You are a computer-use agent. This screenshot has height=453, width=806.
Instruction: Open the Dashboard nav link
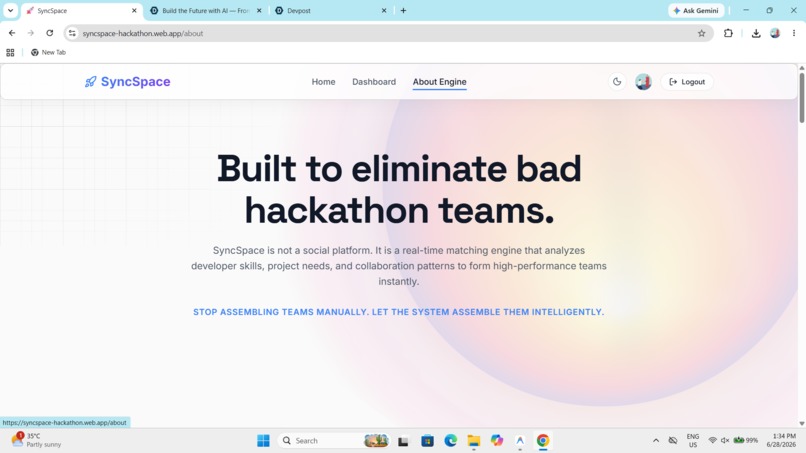coord(374,82)
